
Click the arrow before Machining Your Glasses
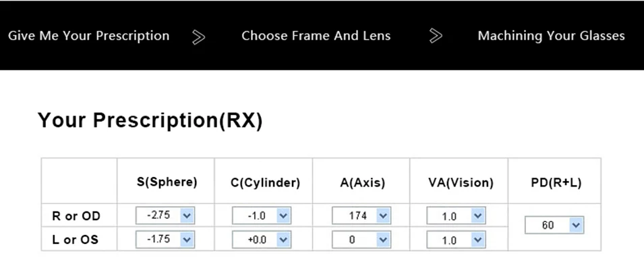pyautogui.click(x=436, y=36)
